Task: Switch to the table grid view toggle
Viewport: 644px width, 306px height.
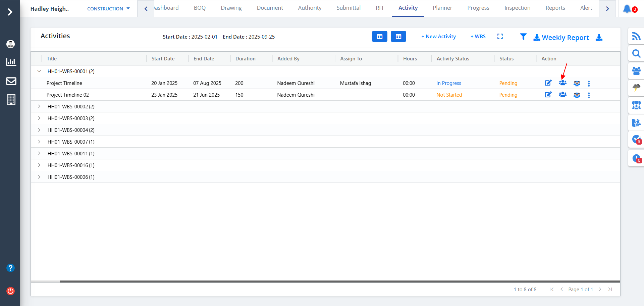Action: coord(398,37)
